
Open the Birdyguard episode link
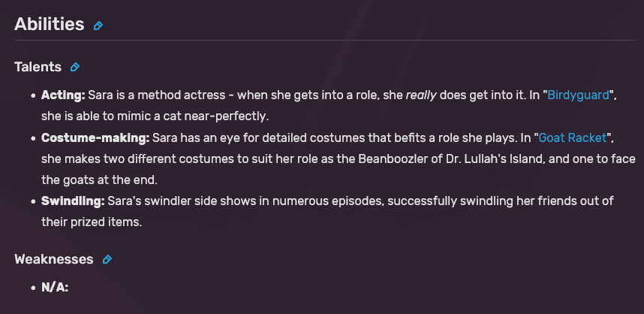pos(578,95)
